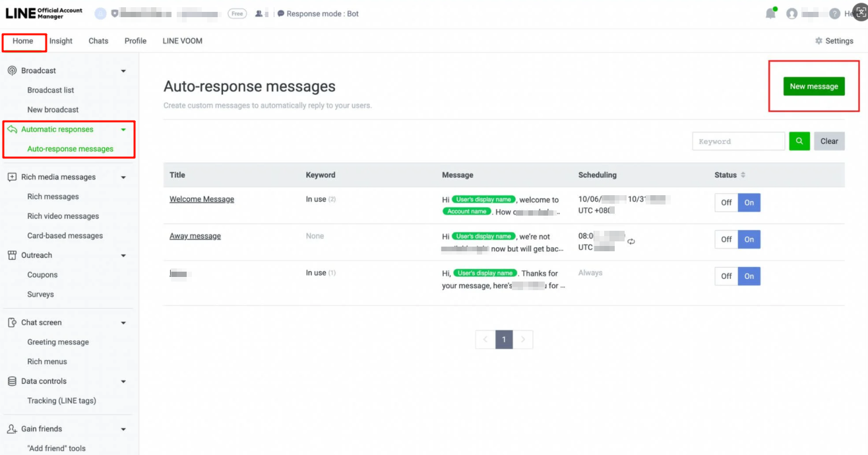
Task: Focus the Keyword search field
Action: pos(738,141)
